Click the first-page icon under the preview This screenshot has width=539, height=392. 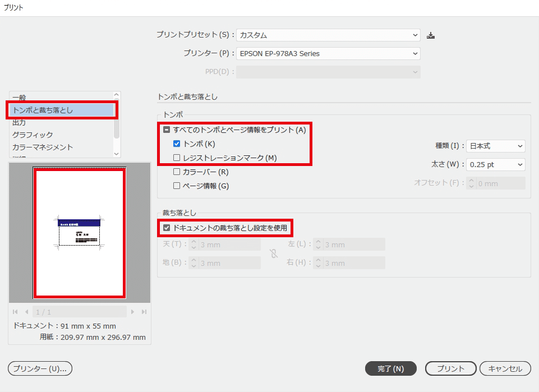(15, 311)
